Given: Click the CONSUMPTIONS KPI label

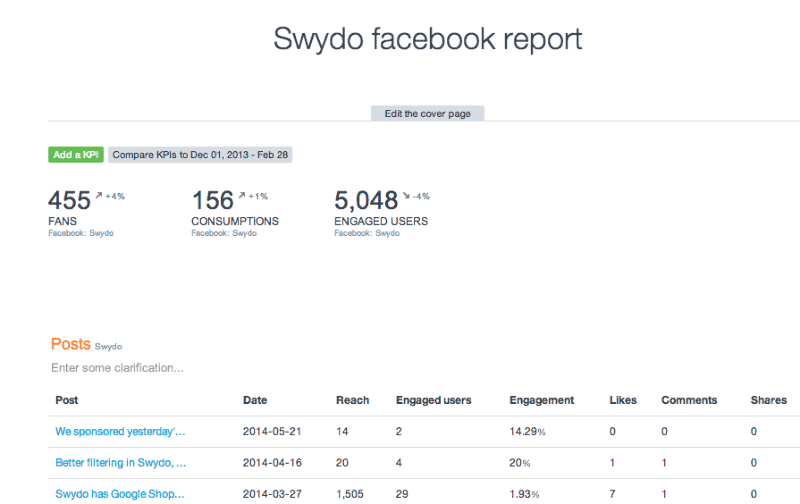Looking at the screenshot, I should point(235,221).
